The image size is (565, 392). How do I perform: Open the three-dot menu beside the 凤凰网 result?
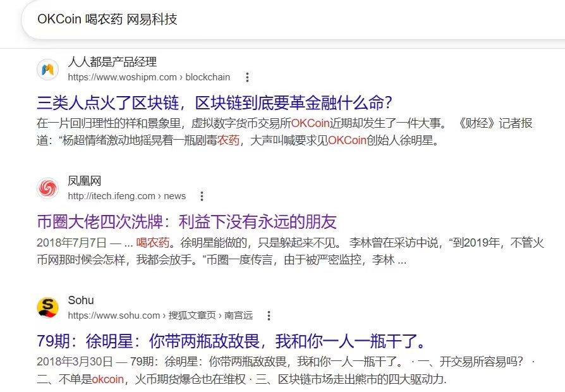coord(201,196)
